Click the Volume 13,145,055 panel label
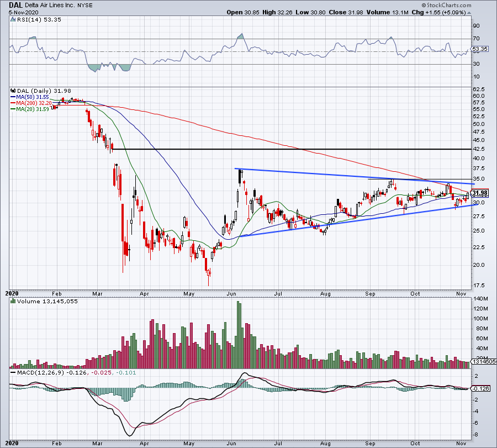Screen dimensions: 497x448 click(x=47, y=301)
